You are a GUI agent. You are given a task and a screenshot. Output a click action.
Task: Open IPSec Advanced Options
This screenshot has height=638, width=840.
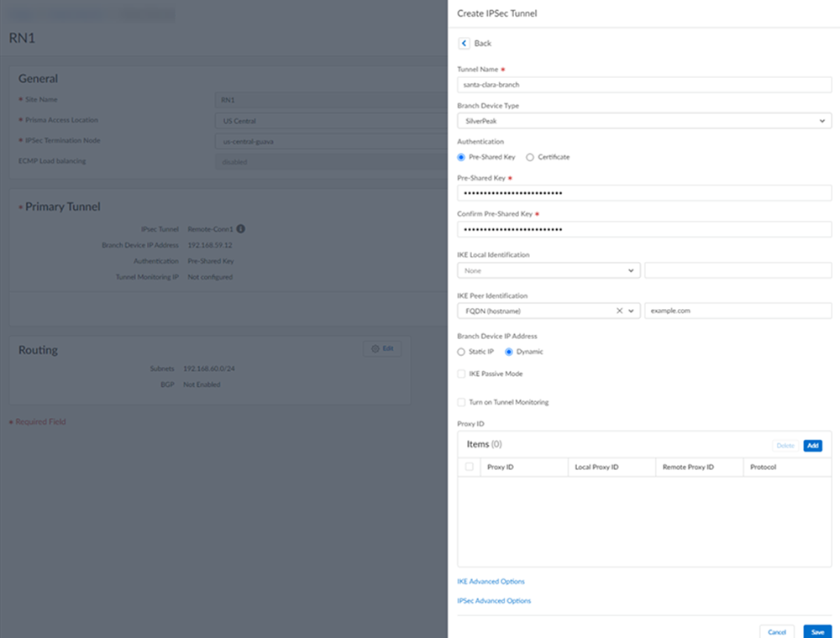coord(494,601)
